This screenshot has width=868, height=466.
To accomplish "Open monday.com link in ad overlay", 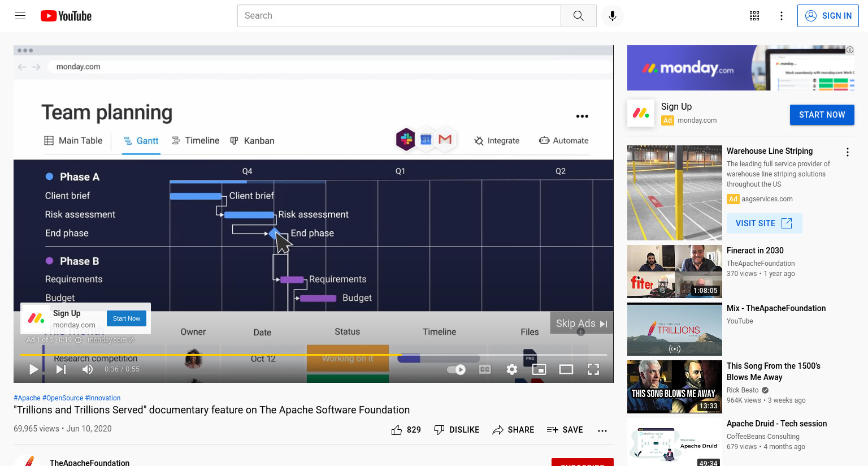I will (111, 340).
